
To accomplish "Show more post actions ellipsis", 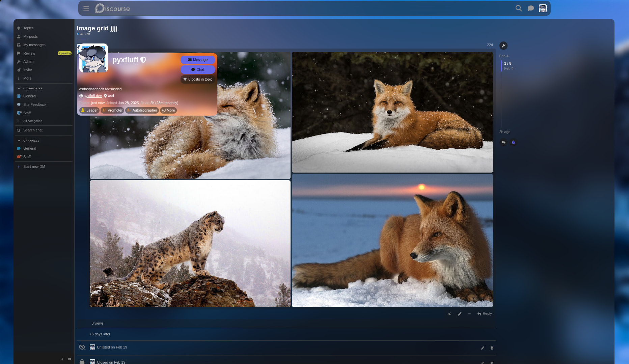I will pyautogui.click(x=469, y=314).
